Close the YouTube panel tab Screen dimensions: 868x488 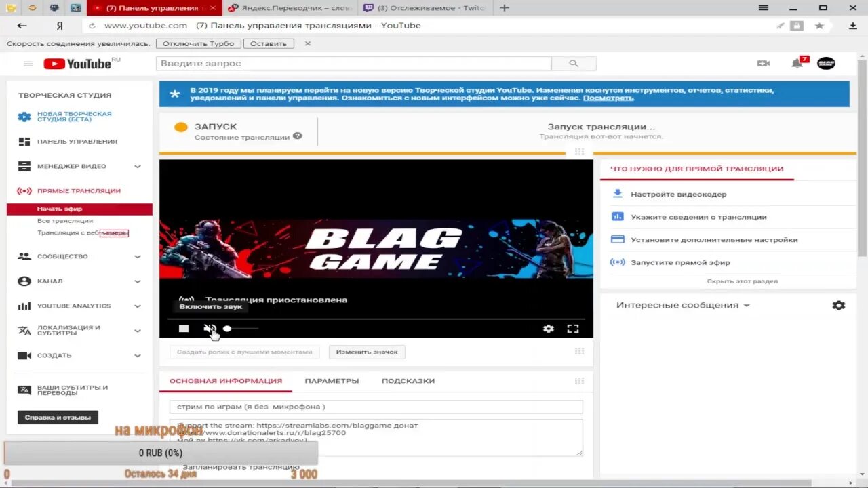[x=214, y=8]
